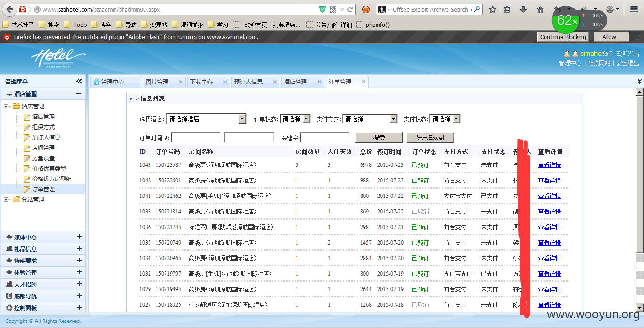The width and height of the screenshot is (644, 328).
Task: Close the 预订人信息 tab
Action: pyautogui.click(x=275, y=82)
